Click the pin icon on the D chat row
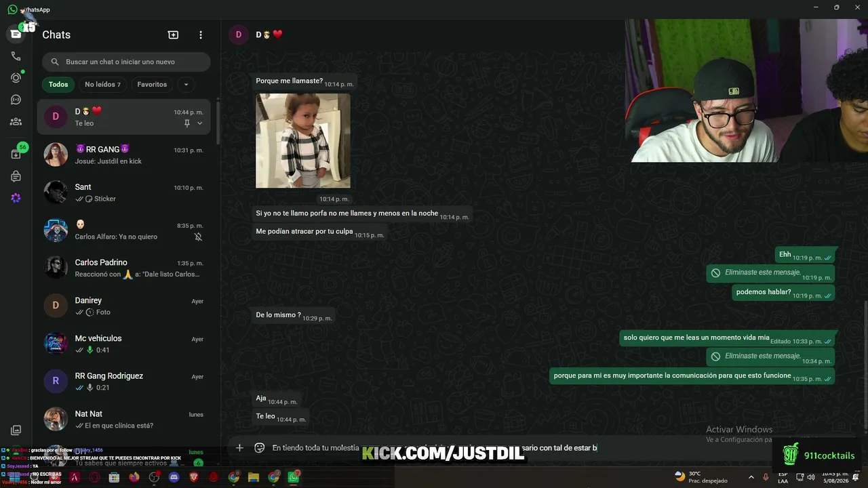868x488 pixels. click(187, 123)
